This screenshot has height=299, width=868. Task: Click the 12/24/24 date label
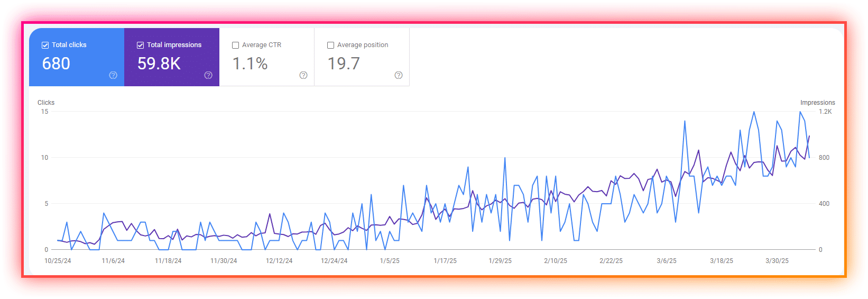334,261
